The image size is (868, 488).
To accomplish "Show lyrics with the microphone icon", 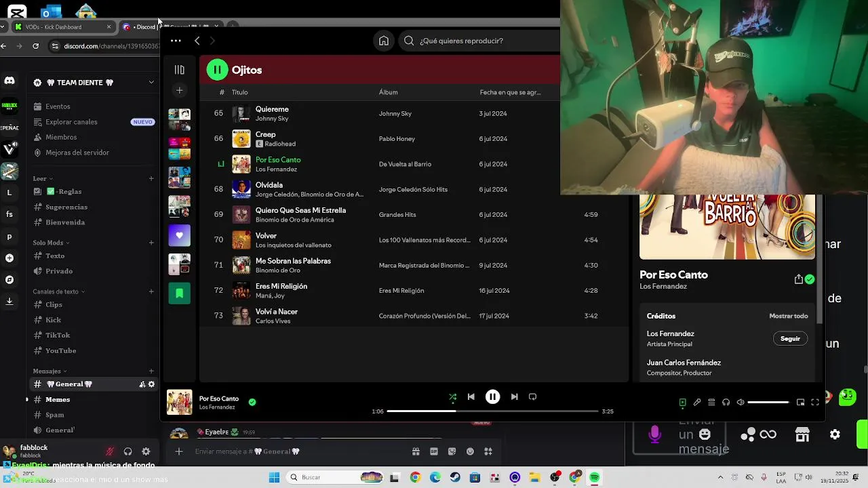I will coord(697,402).
